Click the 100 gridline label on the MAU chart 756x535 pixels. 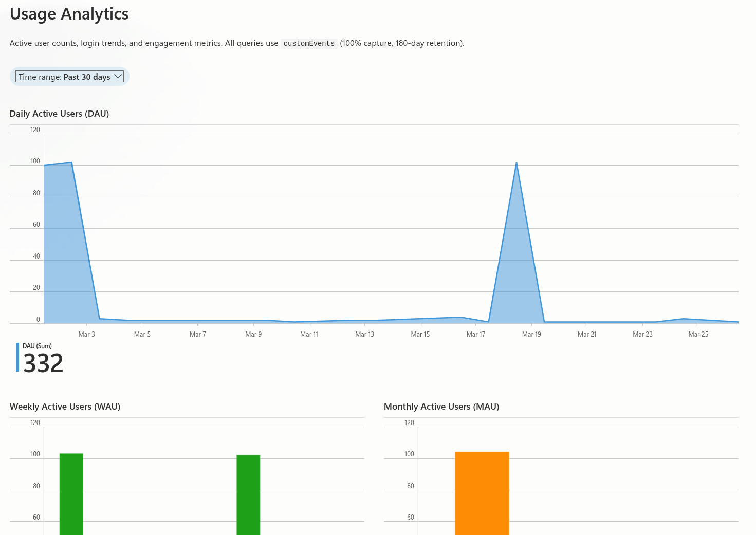[x=410, y=454]
